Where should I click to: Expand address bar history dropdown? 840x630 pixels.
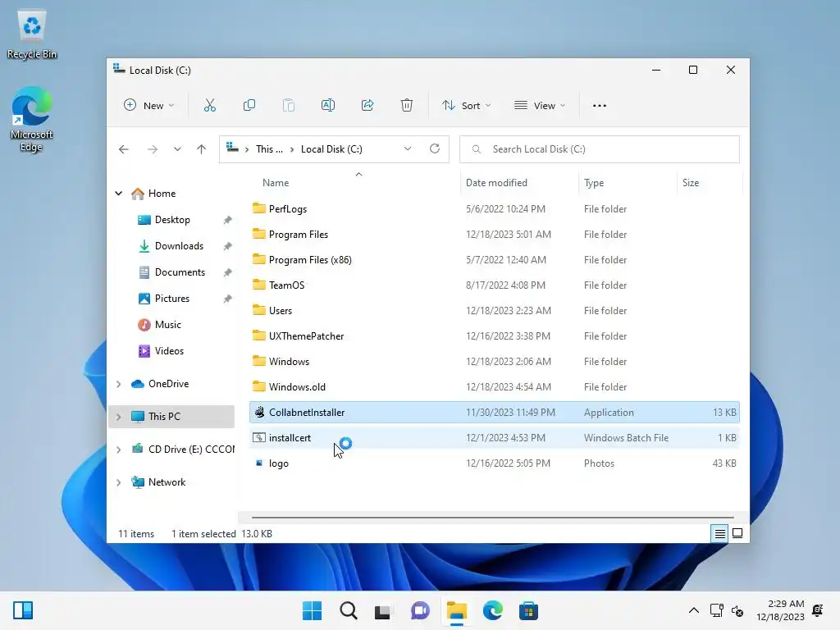408,149
